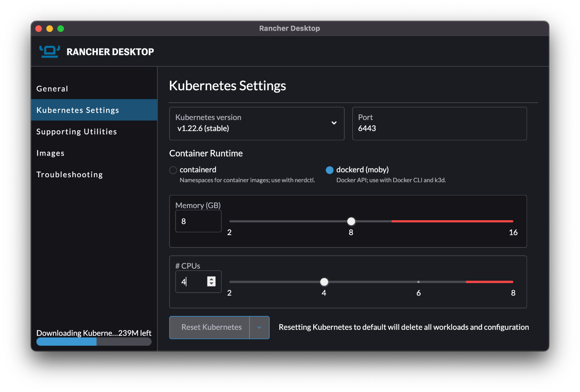This screenshot has width=580, height=392.
Task: Click the 'Container Runtime' heading text
Action: 206,153
